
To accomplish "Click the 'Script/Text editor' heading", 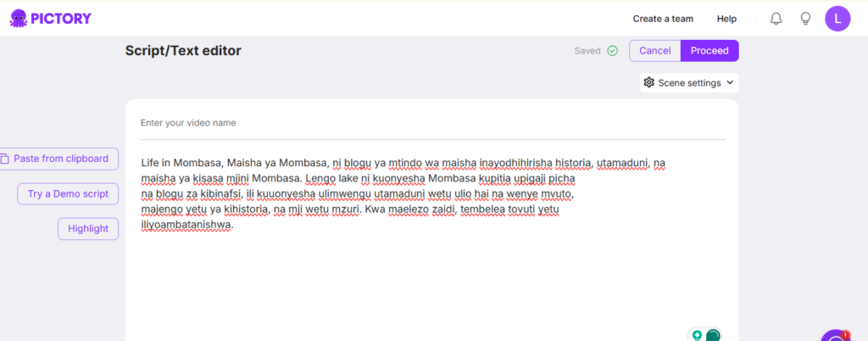I will coord(183,51).
